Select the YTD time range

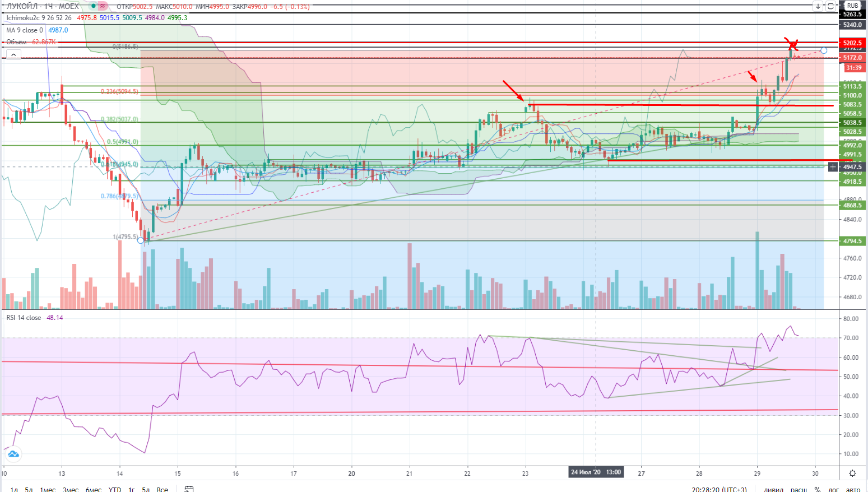(x=115, y=489)
